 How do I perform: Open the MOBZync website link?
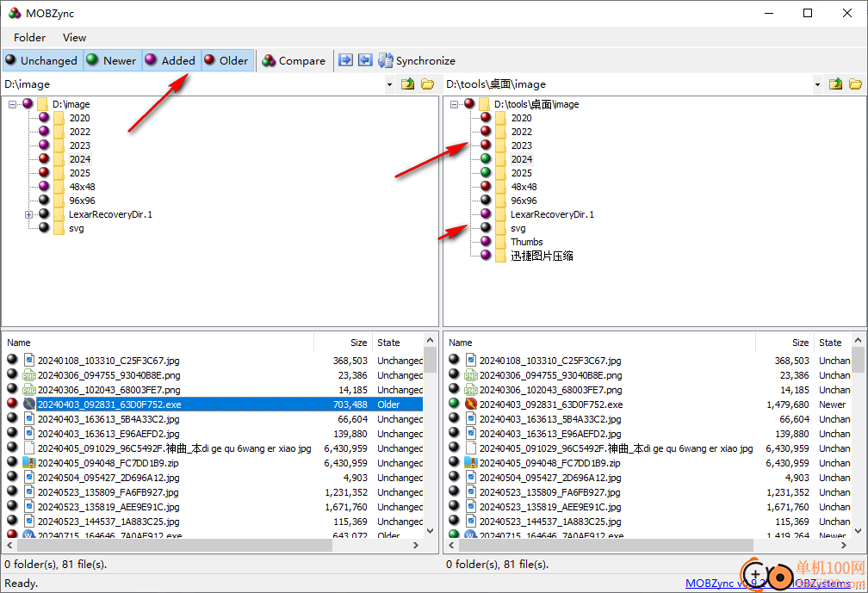coord(767,583)
